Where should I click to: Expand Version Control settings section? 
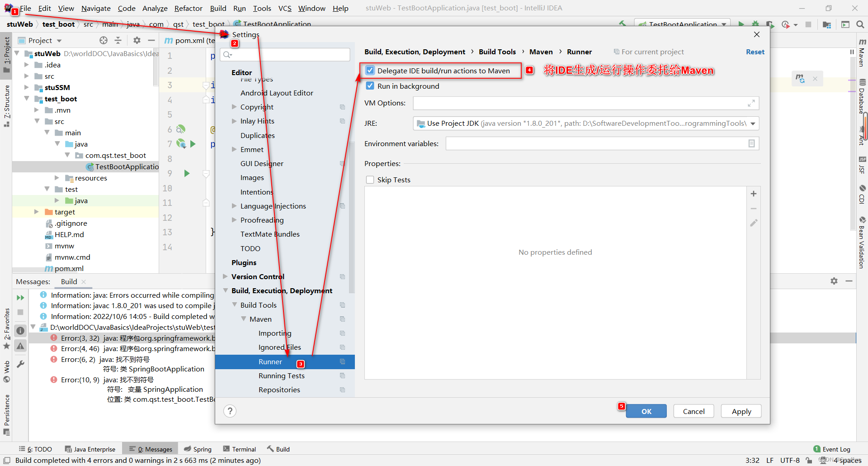226,276
